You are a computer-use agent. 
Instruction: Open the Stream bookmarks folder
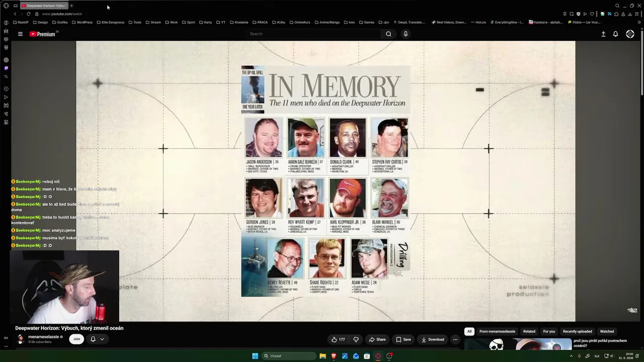click(x=153, y=22)
